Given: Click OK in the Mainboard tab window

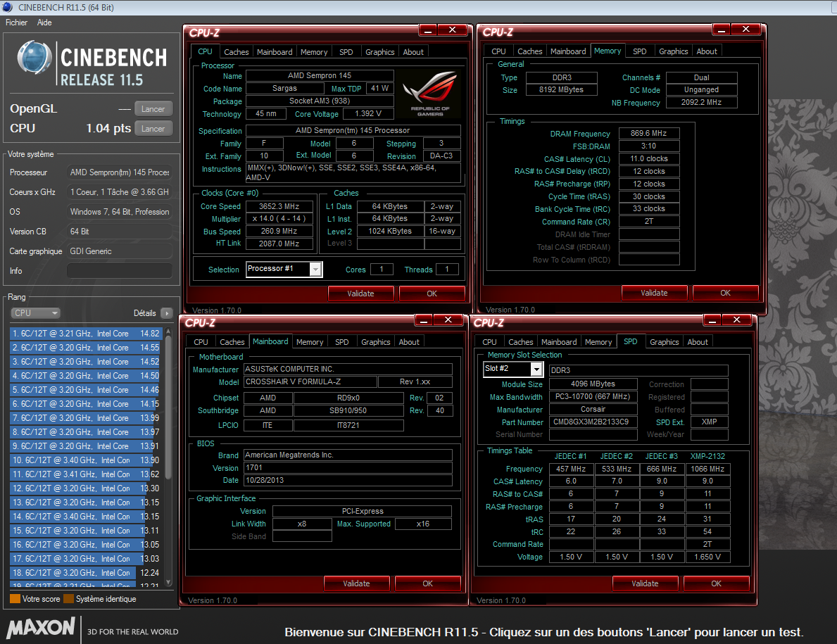Looking at the screenshot, I should (x=427, y=583).
